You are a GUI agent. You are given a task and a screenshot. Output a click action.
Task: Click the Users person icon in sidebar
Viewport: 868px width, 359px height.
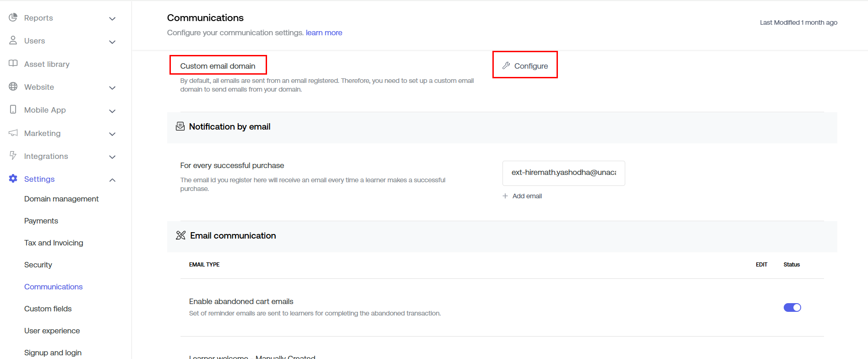tap(13, 40)
